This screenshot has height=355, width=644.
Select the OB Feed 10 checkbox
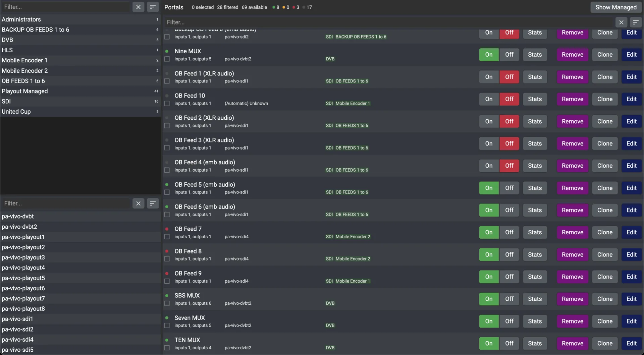167,104
